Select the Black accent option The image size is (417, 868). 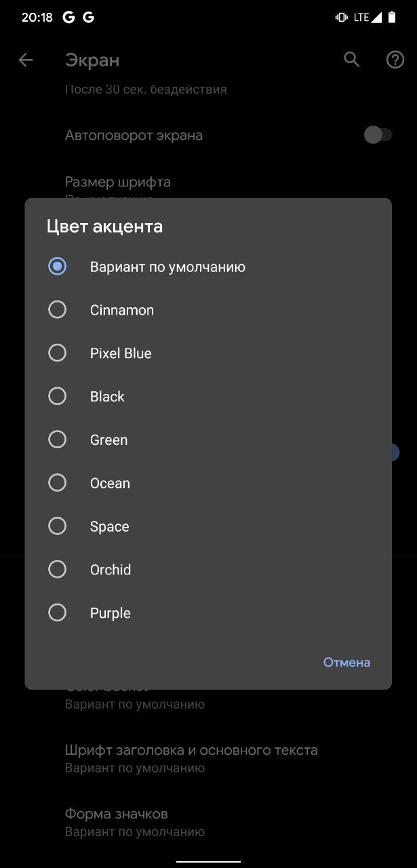coord(208,397)
